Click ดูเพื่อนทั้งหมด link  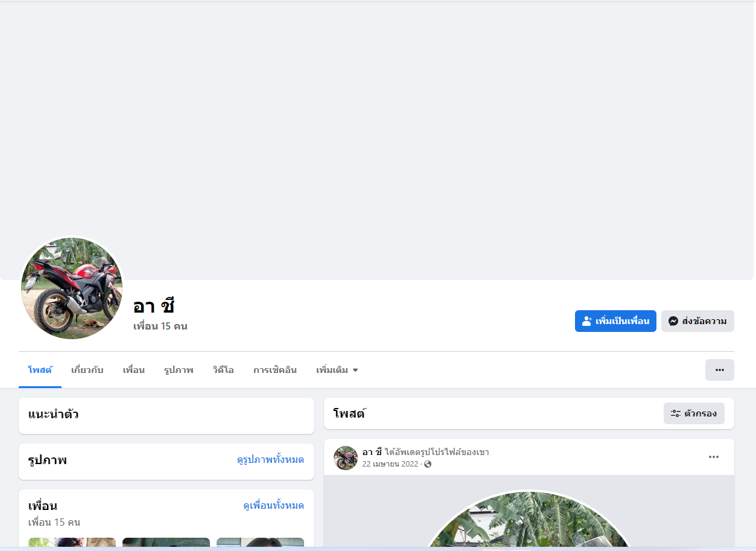point(274,505)
